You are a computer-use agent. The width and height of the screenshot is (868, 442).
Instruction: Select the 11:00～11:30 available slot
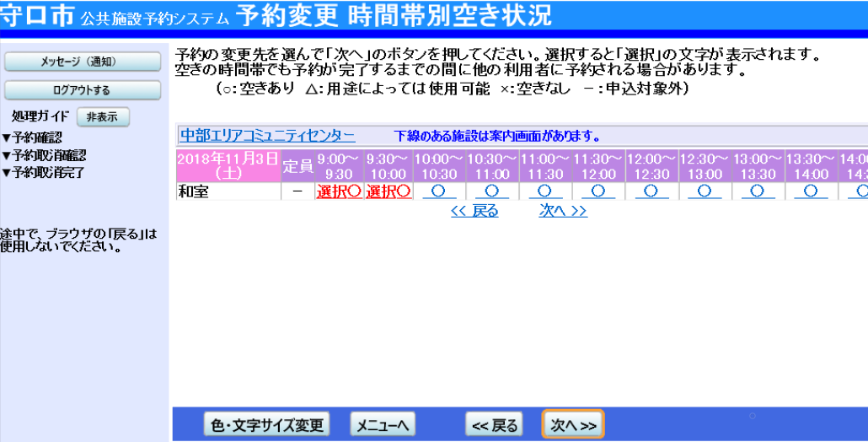(544, 191)
